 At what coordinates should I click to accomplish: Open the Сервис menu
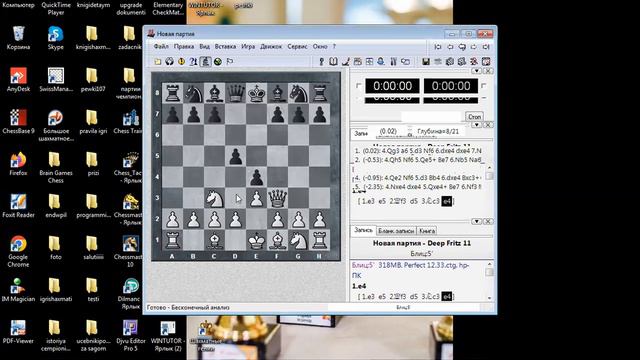[x=298, y=47]
